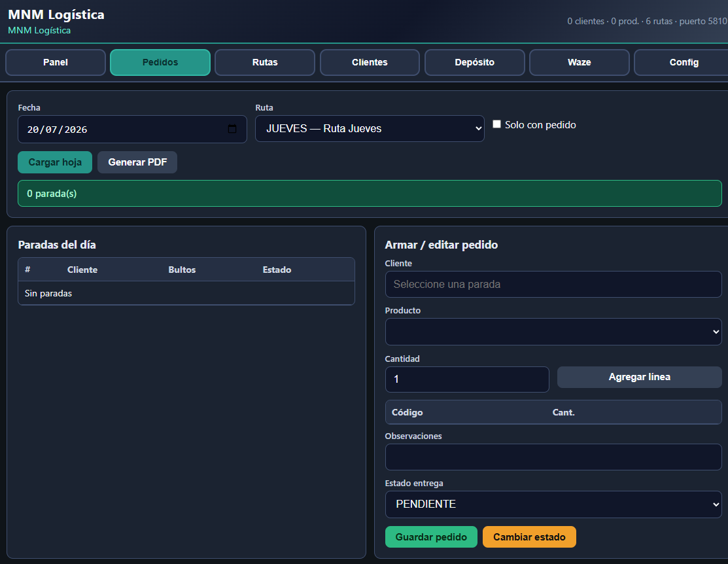Click the Bultos column header
728x564 pixels.
[x=182, y=270]
